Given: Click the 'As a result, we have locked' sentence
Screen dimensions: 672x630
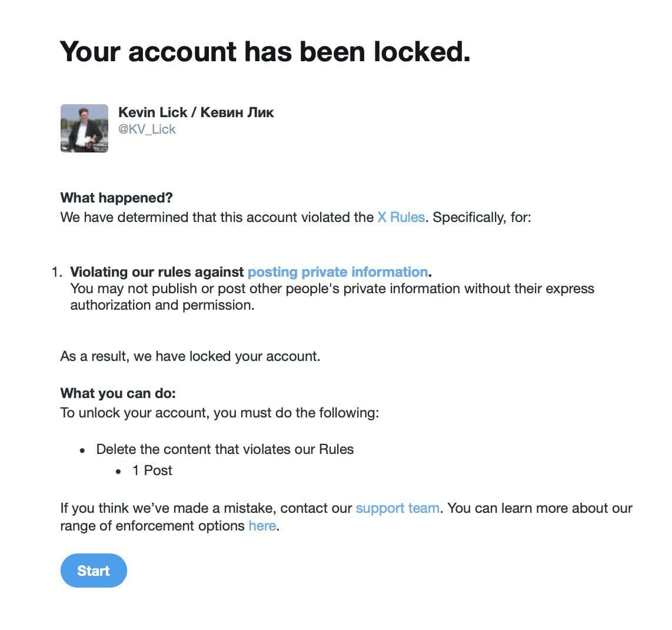Looking at the screenshot, I should [190, 356].
